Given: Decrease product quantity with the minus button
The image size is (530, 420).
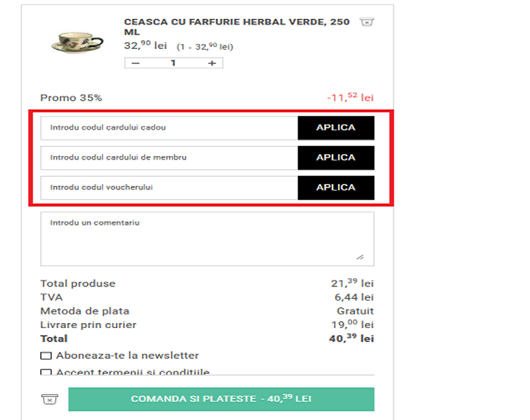Looking at the screenshot, I should [136, 63].
